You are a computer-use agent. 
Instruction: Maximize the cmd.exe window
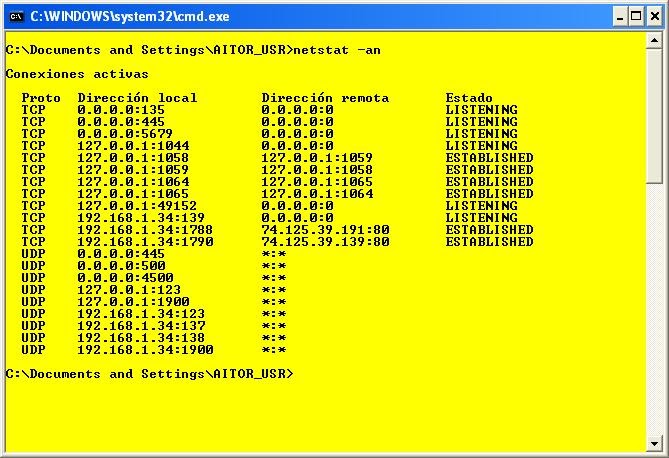pos(636,17)
